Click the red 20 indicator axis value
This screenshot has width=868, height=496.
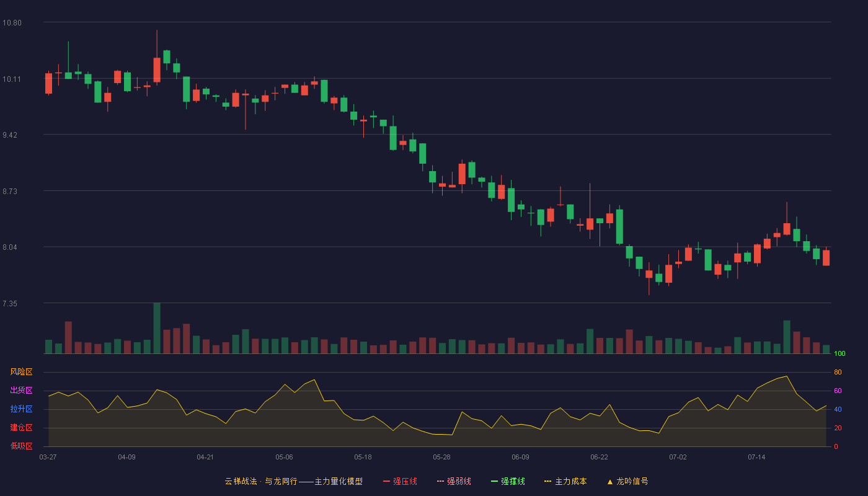pos(838,428)
